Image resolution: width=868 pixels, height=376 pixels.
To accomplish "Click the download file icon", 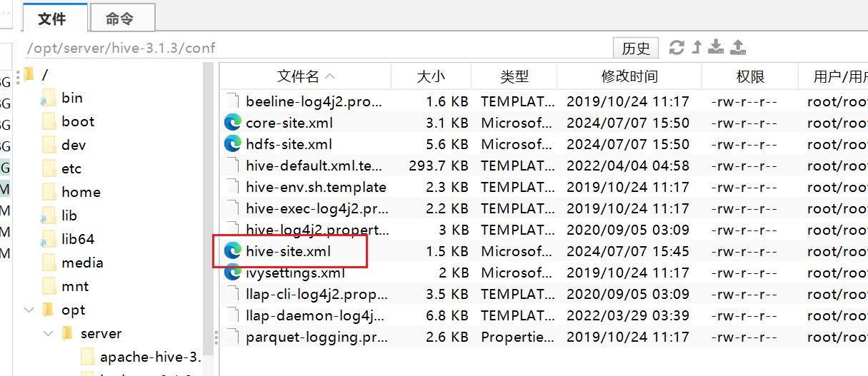I will tap(716, 48).
